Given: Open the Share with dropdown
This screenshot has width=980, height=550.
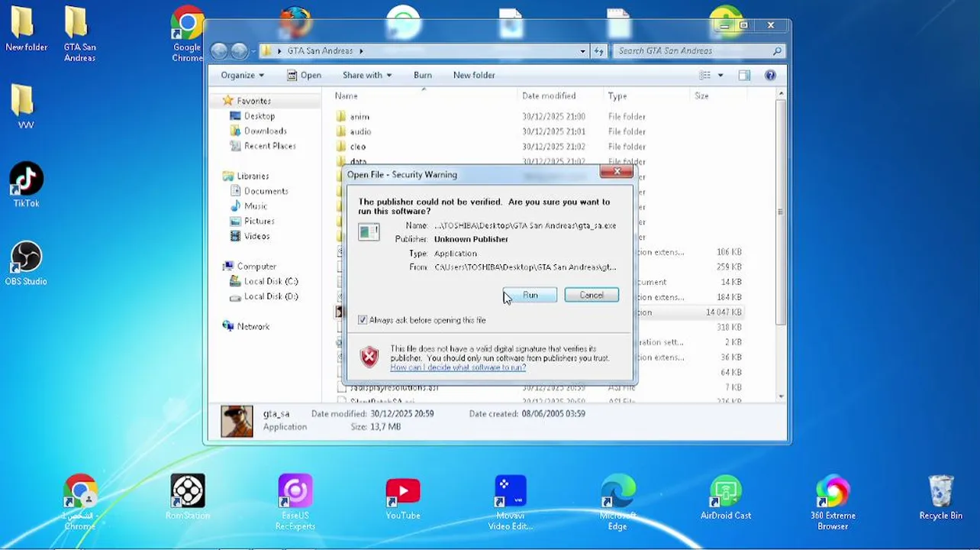Looking at the screenshot, I should [366, 75].
